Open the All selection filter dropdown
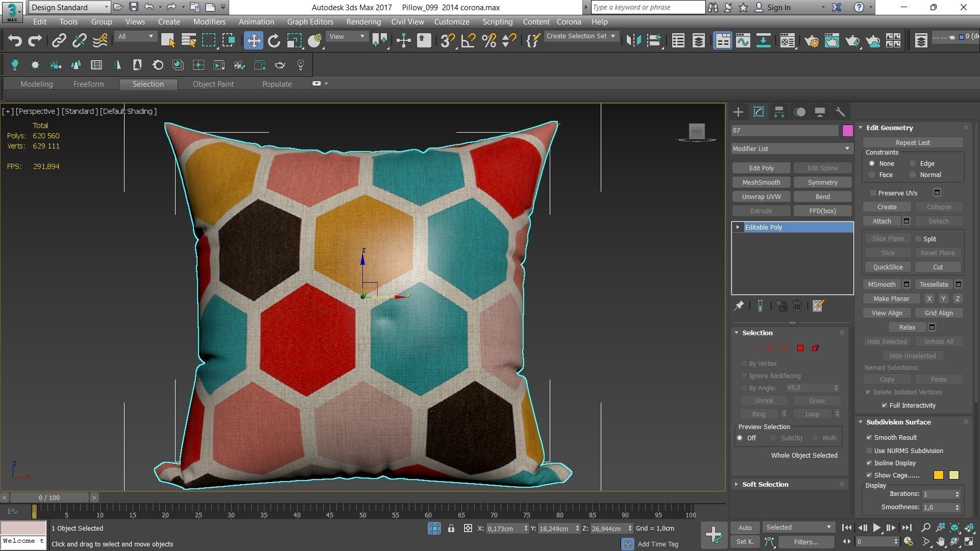 pos(135,37)
